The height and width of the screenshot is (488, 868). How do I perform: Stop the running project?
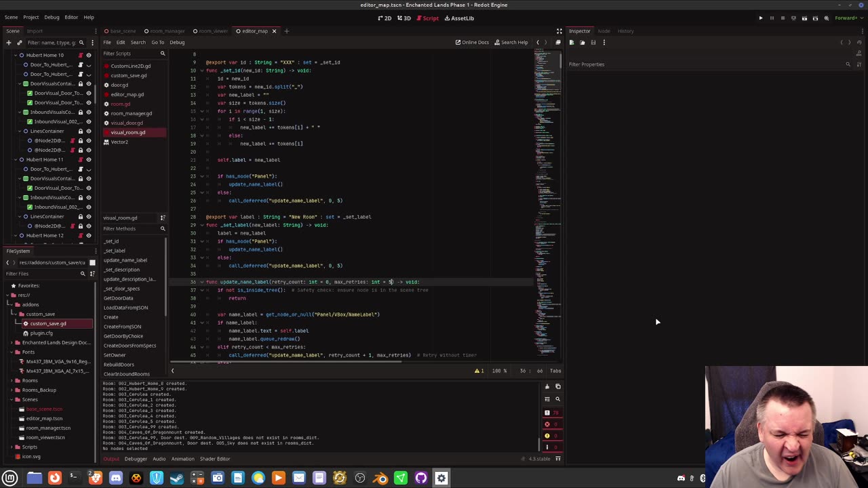pos(783,18)
